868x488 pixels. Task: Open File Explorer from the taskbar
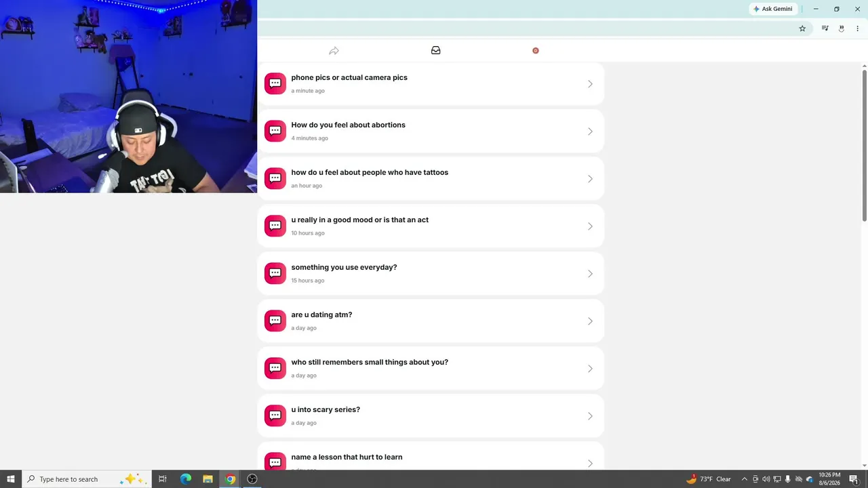[x=208, y=479]
